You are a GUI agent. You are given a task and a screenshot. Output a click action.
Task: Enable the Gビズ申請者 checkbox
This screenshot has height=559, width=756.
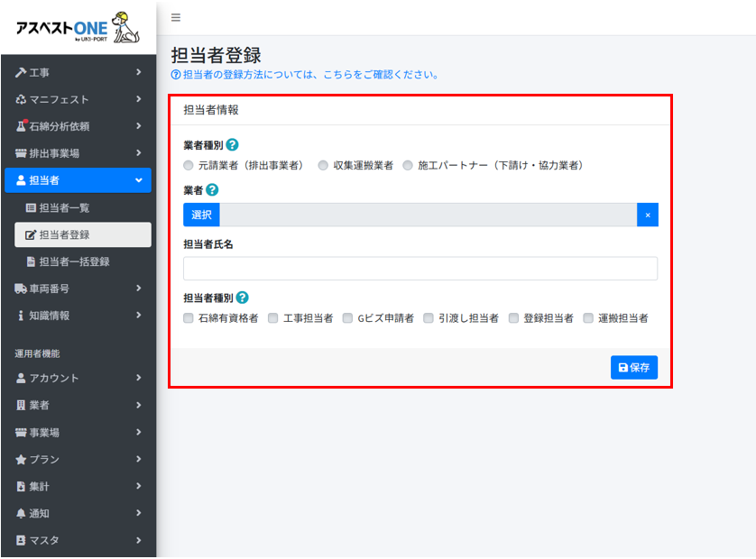[x=347, y=318]
